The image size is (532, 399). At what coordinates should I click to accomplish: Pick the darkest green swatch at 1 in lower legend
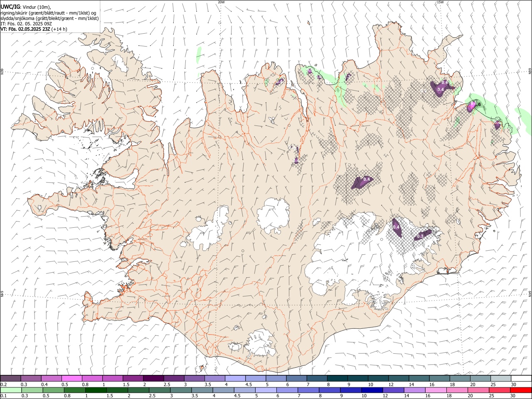(96, 390)
